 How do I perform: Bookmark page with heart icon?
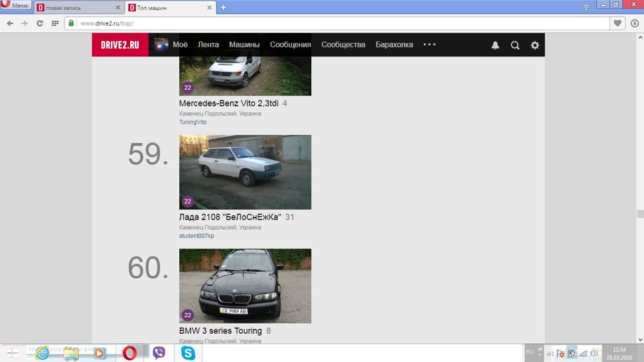(617, 23)
